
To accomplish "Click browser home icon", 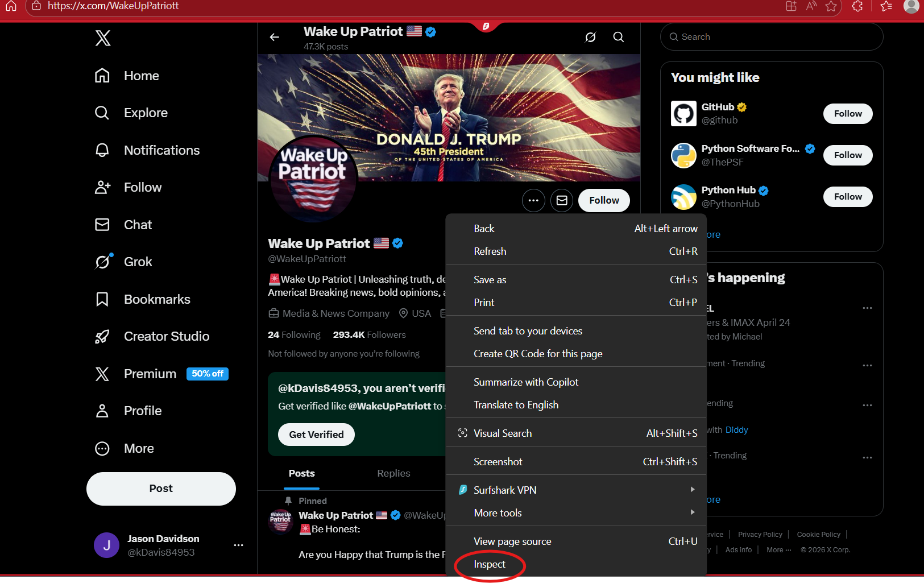I will point(11,6).
